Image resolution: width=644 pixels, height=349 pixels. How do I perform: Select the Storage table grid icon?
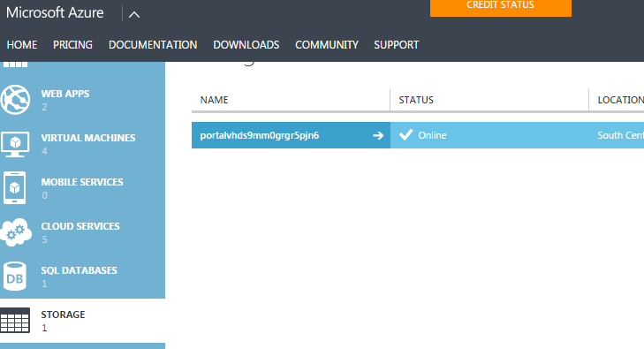15,320
